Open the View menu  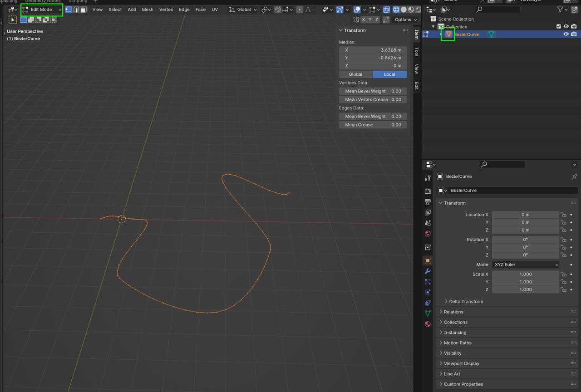98,10
